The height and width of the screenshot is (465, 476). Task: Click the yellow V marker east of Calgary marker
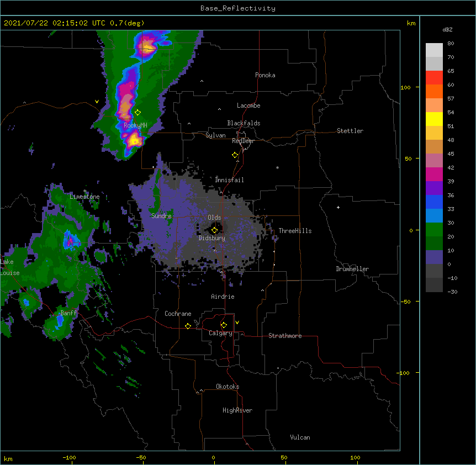tap(237, 323)
